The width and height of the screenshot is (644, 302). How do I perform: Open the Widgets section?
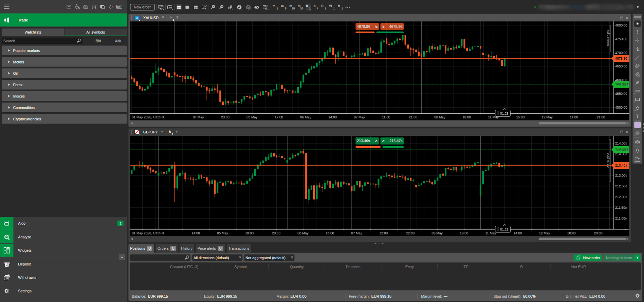(63, 250)
